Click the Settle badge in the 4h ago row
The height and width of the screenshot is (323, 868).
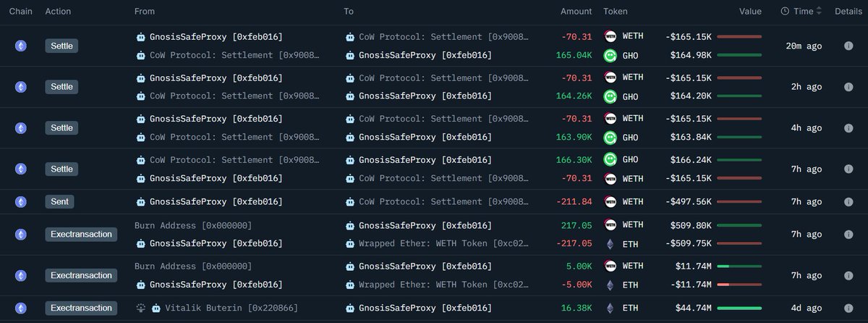click(x=62, y=128)
